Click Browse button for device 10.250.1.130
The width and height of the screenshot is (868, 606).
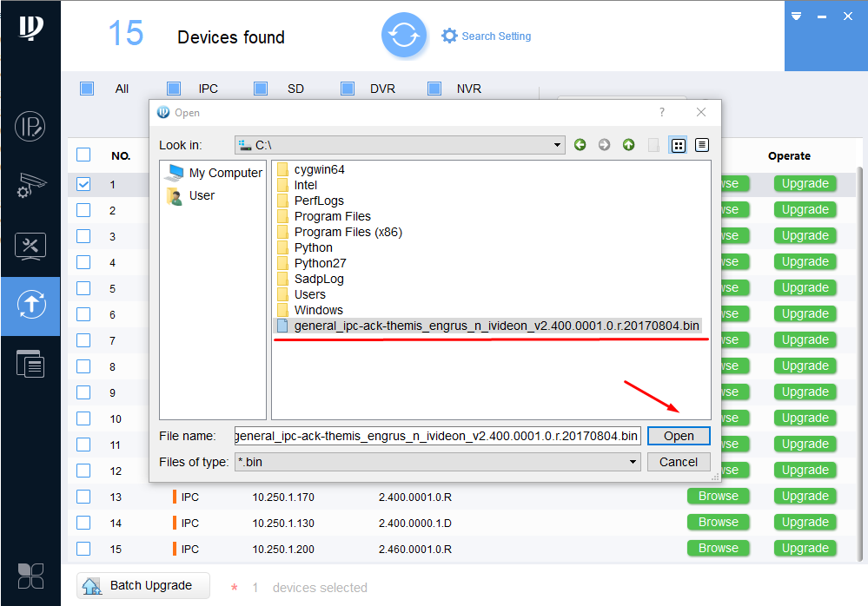(718, 522)
